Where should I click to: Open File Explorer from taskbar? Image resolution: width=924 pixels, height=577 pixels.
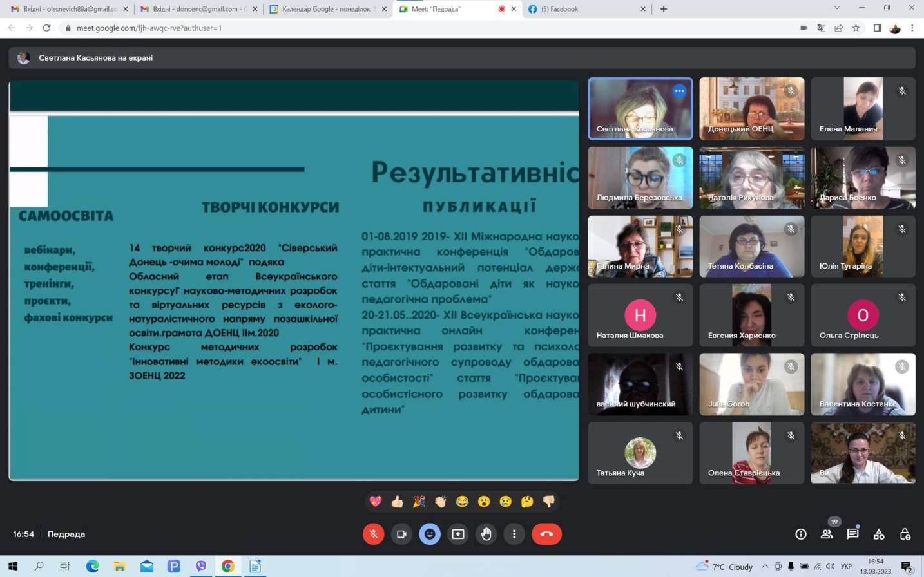[x=120, y=566]
